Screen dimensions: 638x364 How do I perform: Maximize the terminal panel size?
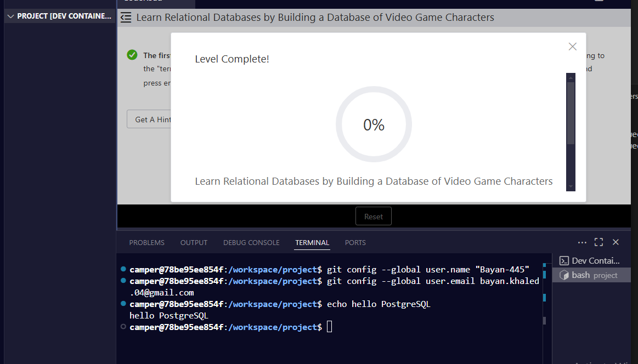[599, 242]
